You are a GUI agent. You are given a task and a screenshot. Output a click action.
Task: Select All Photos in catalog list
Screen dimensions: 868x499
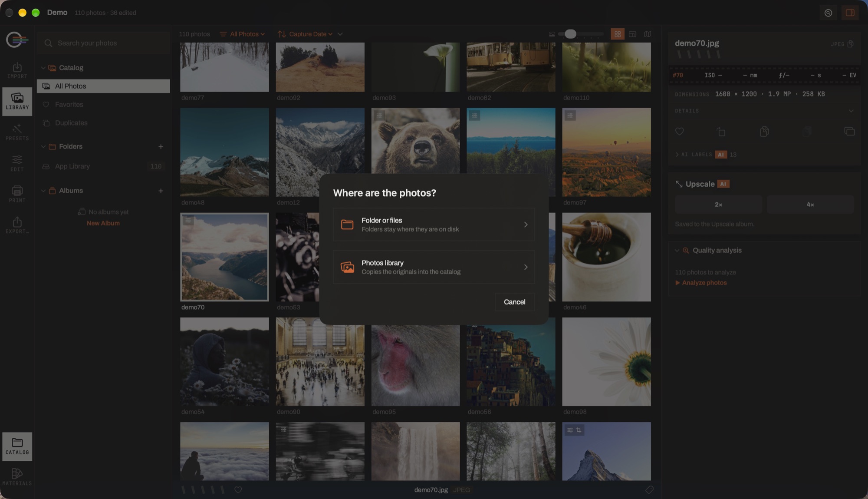[x=103, y=86]
